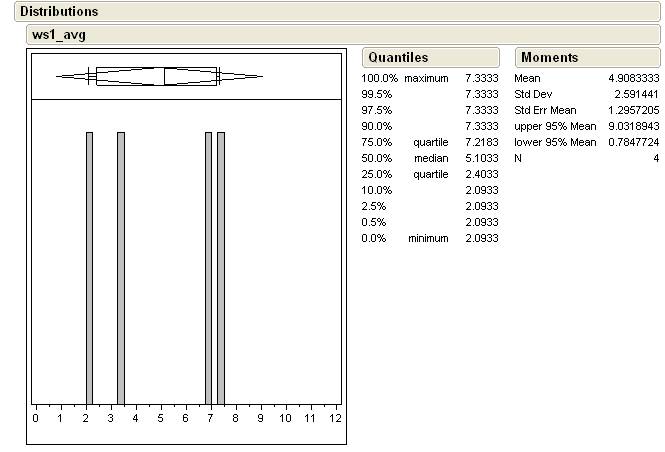Click the axis tick label 0
Viewport: 665px width, 452px height.
coord(36,418)
